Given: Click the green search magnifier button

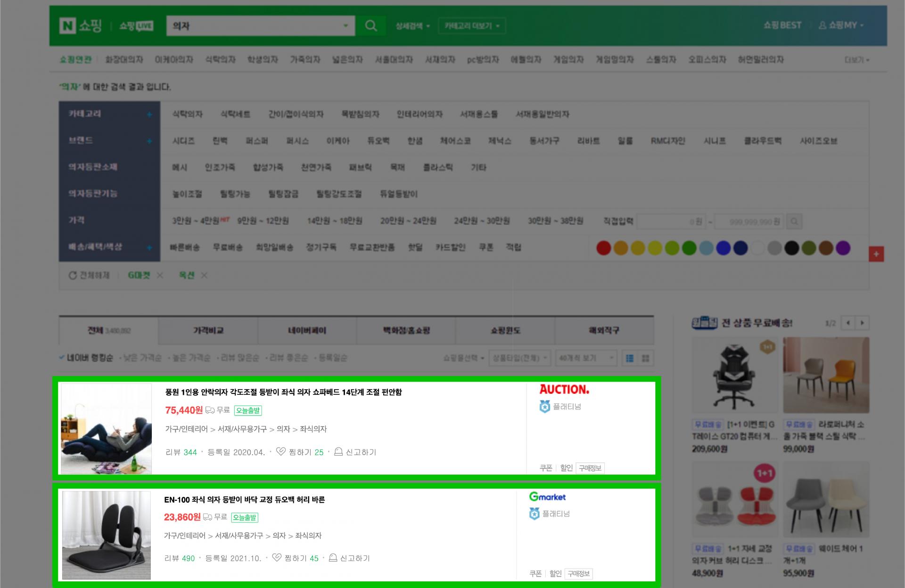Looking at the screenshot, I should 371,25.
